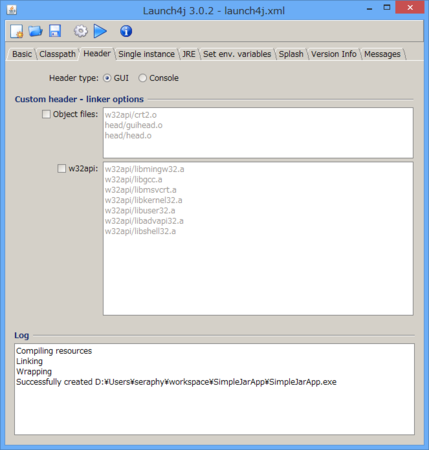Click the 'Wrapping' log line
Screen dimensions: 429x450
coord(34,372)
